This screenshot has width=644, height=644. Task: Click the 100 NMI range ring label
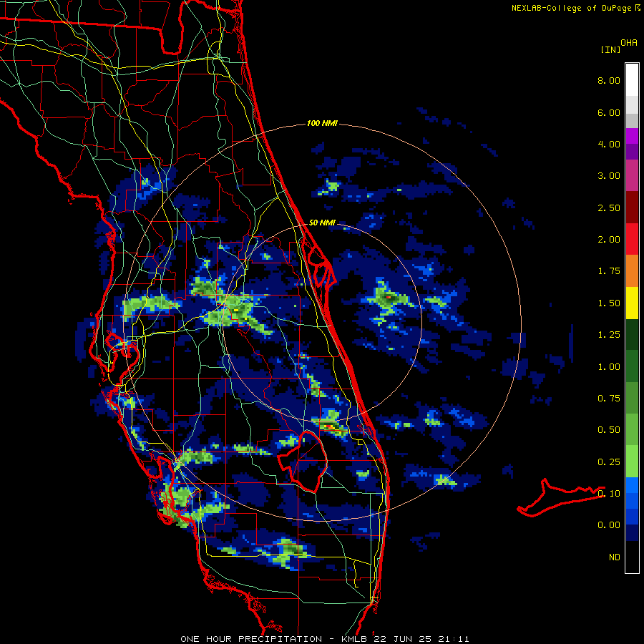(322, 123)
